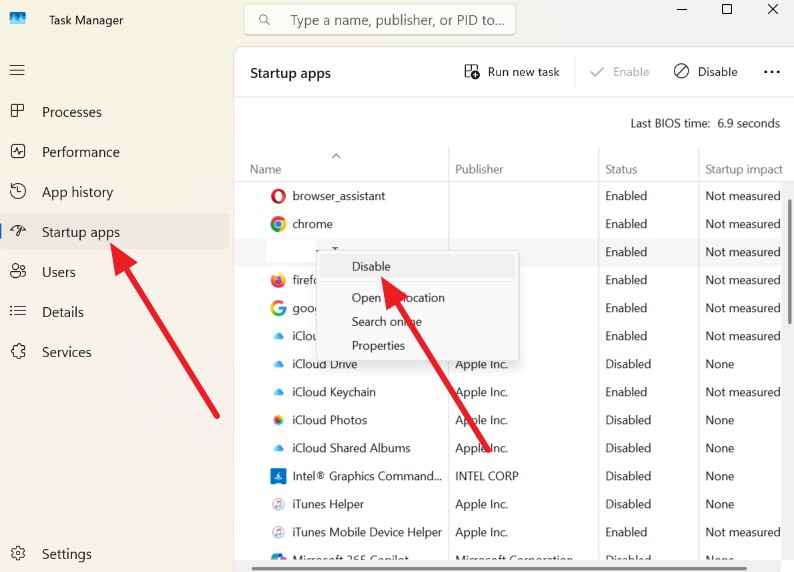Click the vertical scrollbar thumb
The width and height of the screenshot is (794, 572).
[x=789, y=261]
